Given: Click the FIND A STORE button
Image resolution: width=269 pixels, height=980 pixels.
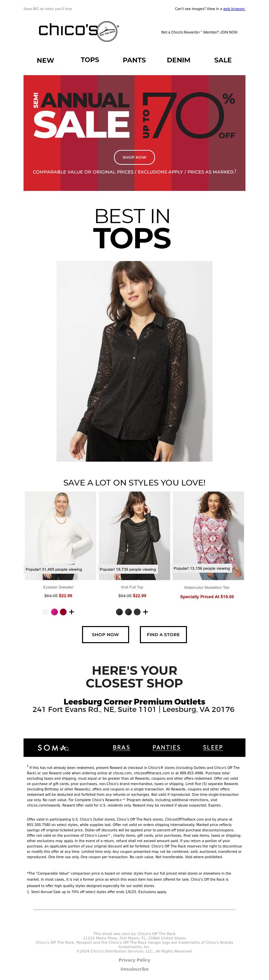Looking at the screenshot, I should (163, 634).
